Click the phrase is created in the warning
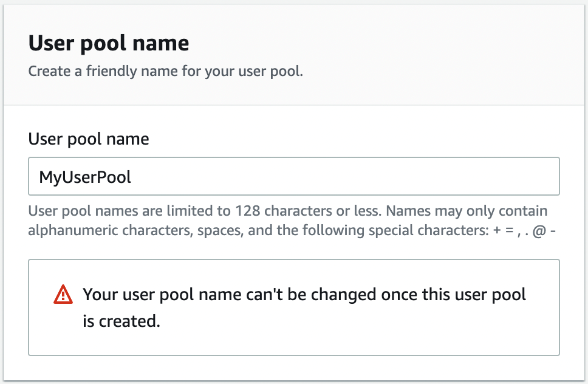Image resolution: width=588 pixels, height=384 pixels. [x=120, y=320]
